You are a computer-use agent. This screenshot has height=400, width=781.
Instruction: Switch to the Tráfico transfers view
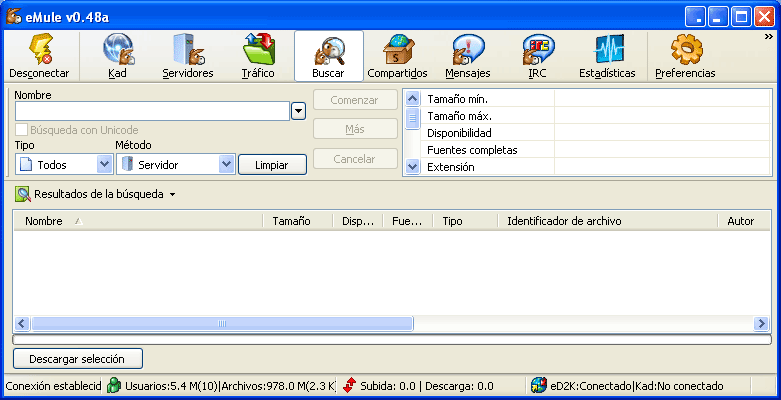(258, 56)
